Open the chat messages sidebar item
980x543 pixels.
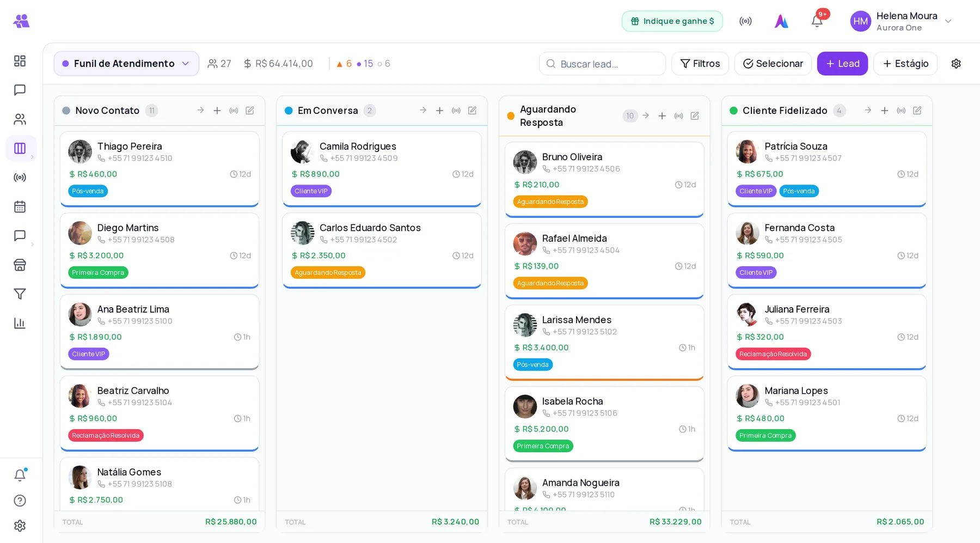[20, 90]
